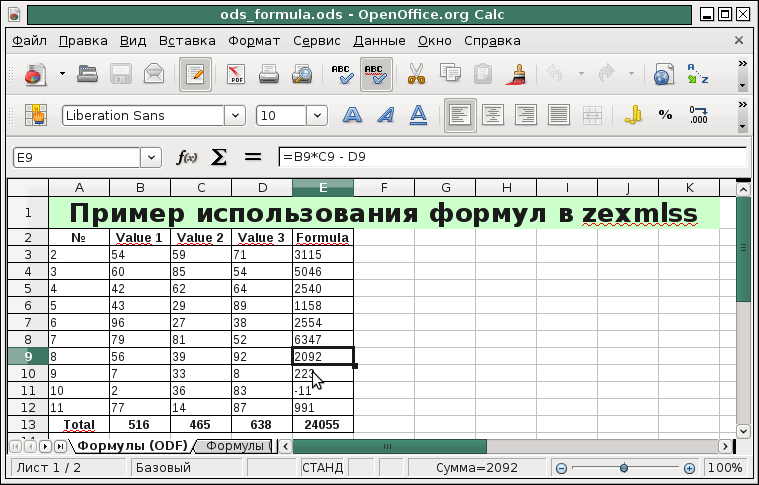Click the Open file icon
This screenshot has width=759, height=485.
(x=88, y=74)
